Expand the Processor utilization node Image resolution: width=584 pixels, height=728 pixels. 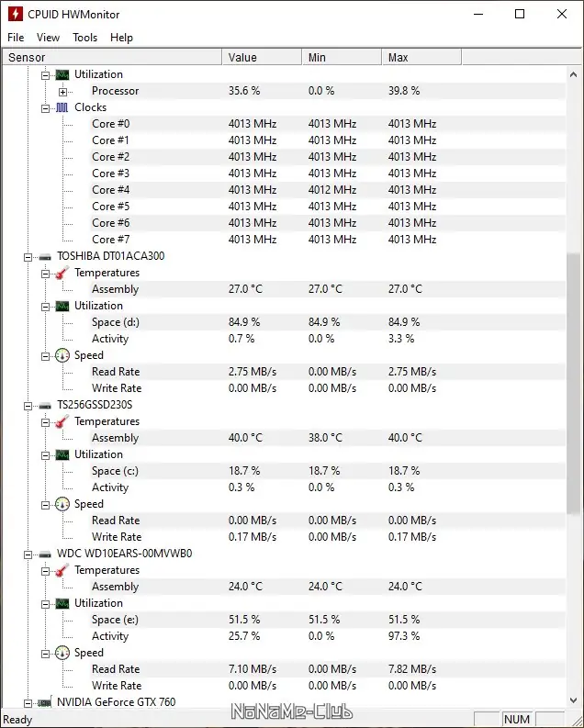(x=62, y=91)
